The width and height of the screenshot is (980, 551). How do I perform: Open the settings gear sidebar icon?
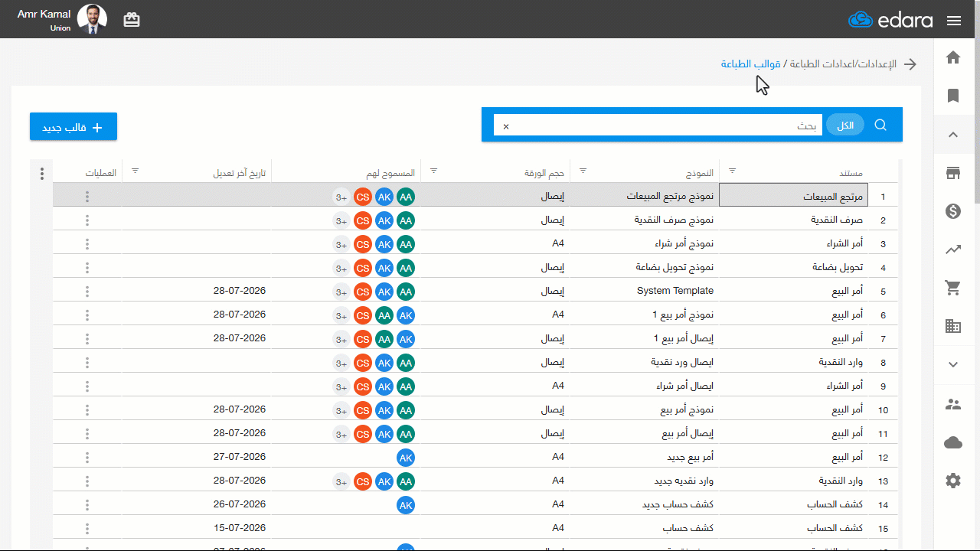(953, 481)
